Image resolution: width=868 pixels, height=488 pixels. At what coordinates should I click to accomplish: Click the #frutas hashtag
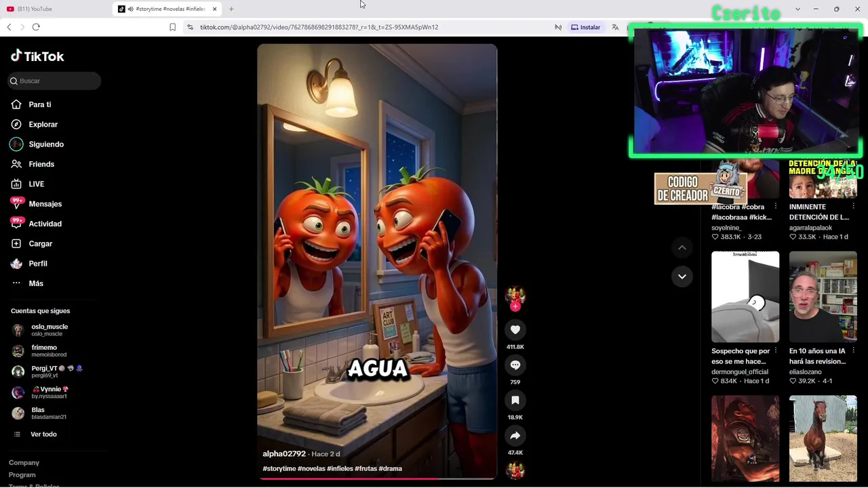(366, 468)
